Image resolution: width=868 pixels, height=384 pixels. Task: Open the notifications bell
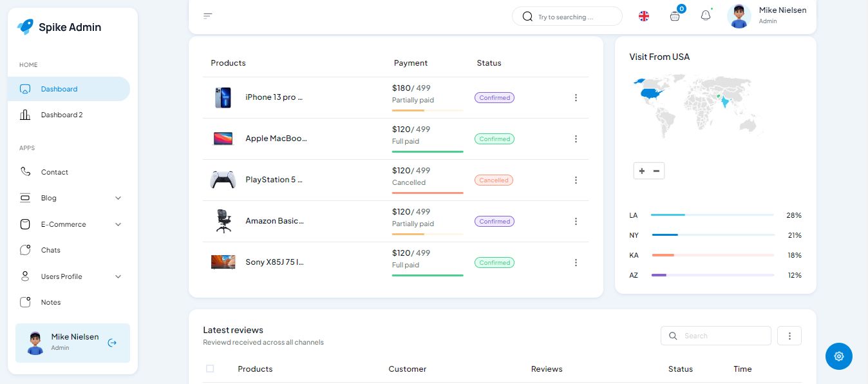[x=706, y=16]
